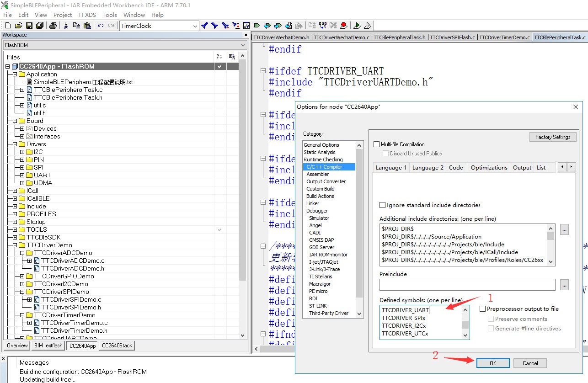Click the Stop Build toolbar icon
Image resolution: width=588 pixels, height=383 pixels.
[x=333, y=26]
